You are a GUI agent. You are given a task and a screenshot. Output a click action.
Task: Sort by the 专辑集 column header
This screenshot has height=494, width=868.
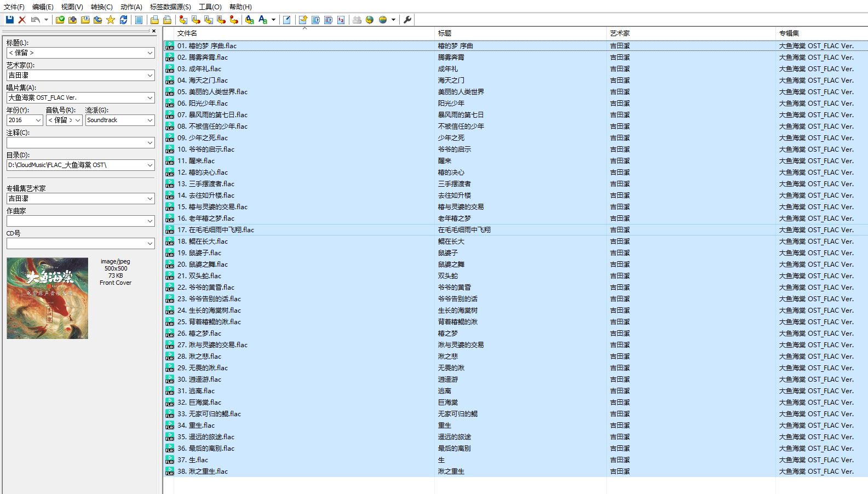coord(821,33)
